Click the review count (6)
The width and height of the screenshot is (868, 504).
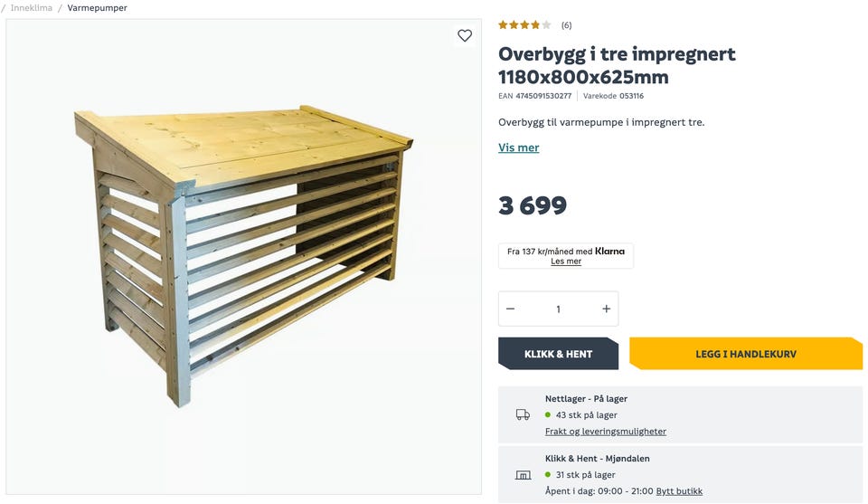[x=566, y=25]
